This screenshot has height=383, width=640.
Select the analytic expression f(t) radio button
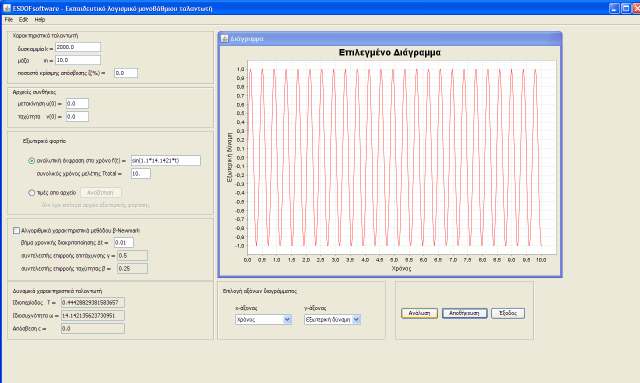[x=31, y=161]
